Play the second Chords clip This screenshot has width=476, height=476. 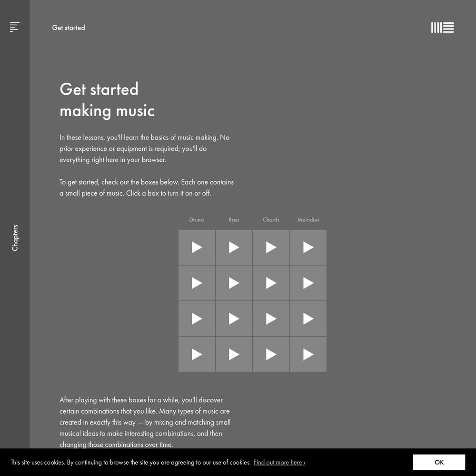[x=271, y=283]
